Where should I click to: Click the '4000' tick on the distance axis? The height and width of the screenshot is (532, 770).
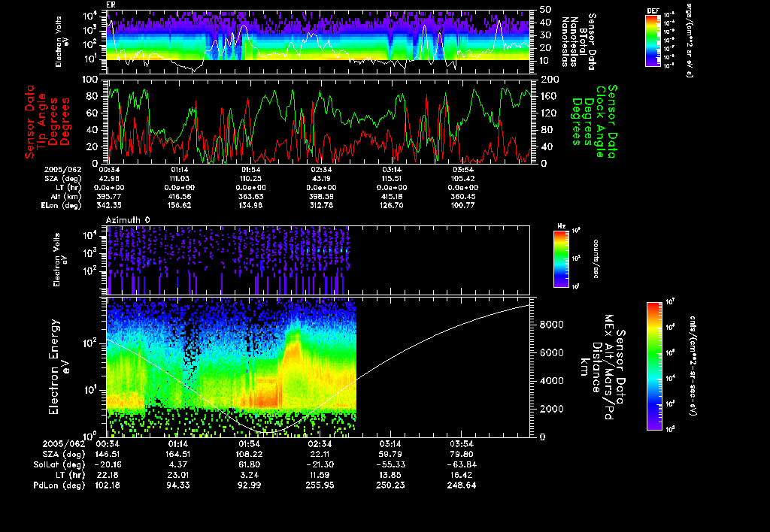tap(551, 380)
